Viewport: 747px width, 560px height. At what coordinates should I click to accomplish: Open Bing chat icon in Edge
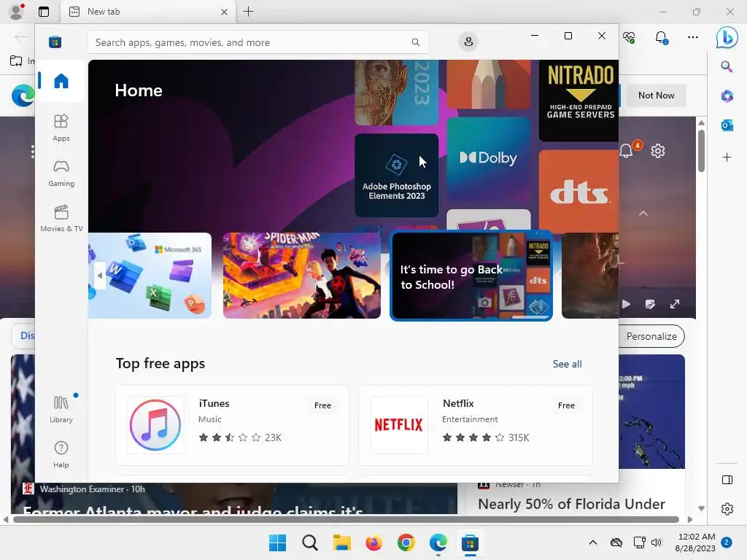point(727,37)
